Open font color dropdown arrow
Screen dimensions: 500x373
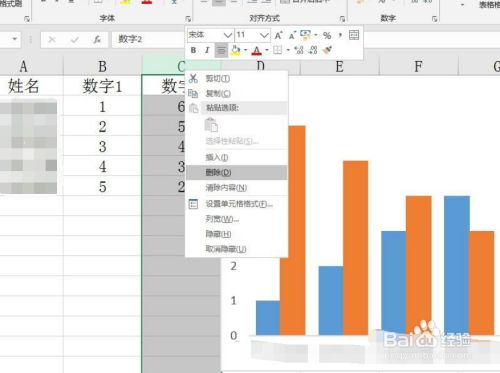coord(267,50)
